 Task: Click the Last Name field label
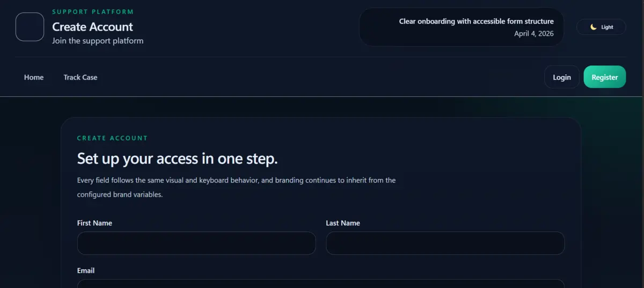tap(343, 223)
